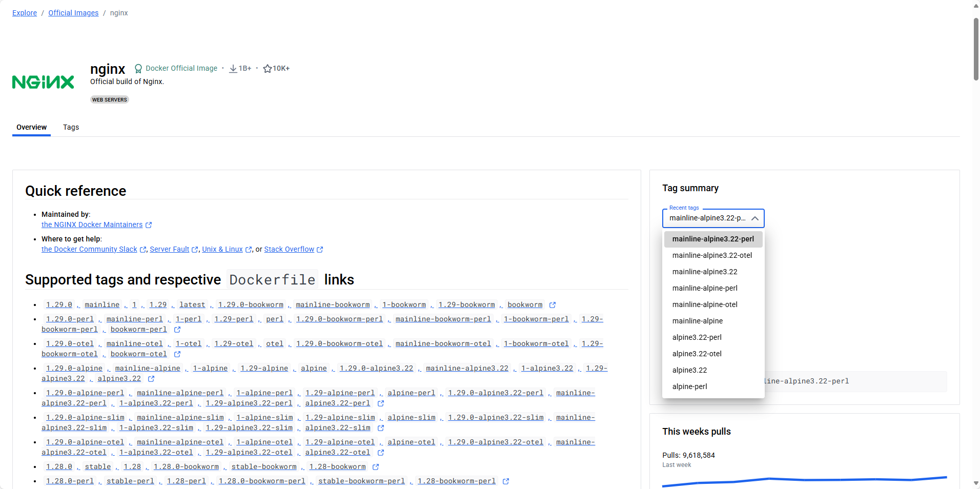This screenshot has width=980, height=489.
Task: Click external link icon after NGINX Docker Maintainers
Action: tap(149, 225)
